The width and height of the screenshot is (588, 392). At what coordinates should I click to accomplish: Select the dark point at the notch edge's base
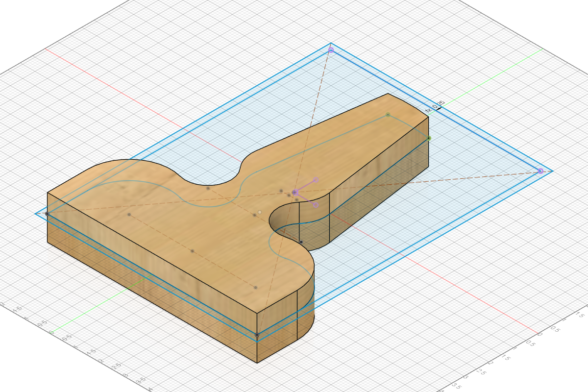click(x=301, y=242)
